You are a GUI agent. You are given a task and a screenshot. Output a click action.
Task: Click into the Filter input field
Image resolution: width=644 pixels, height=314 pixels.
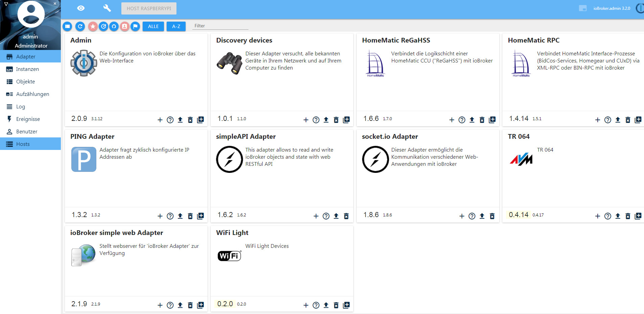tap(220, 26)
